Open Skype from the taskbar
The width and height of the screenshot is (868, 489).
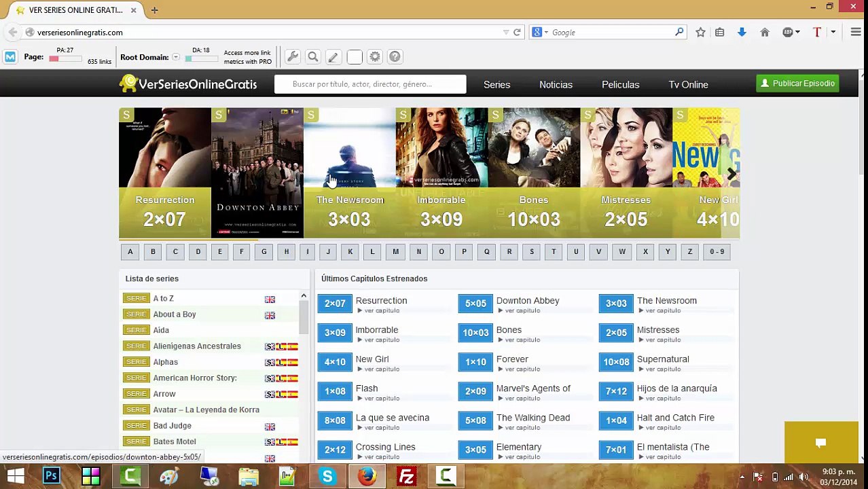point(327,476)
